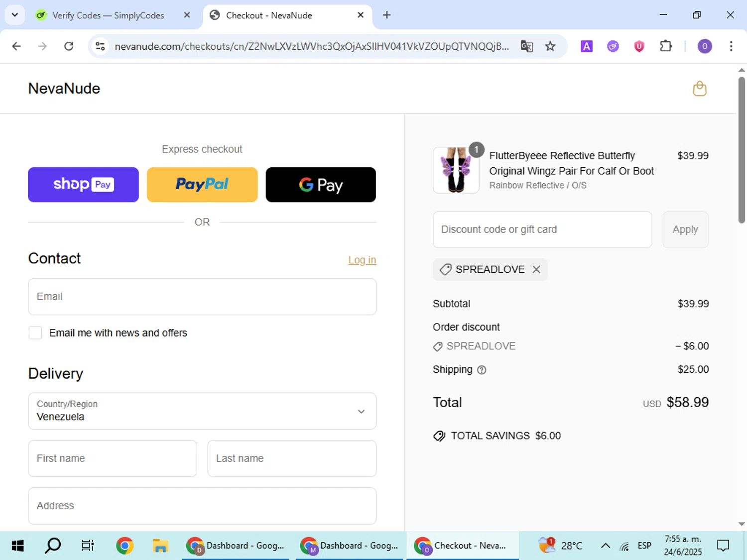The width and height of the screenshot is (747, 560).
Task: Expand the Country/Region dropdown
Action: (202, 411)
